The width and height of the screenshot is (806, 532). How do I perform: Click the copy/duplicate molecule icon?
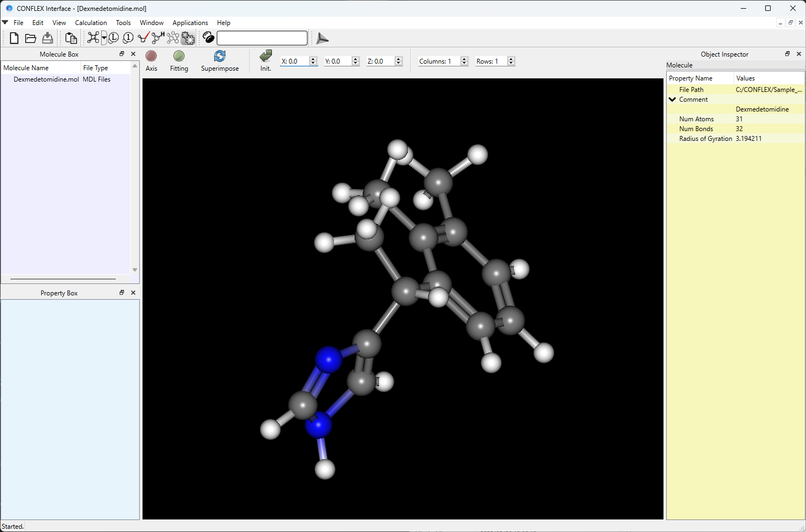coord(71,38)
